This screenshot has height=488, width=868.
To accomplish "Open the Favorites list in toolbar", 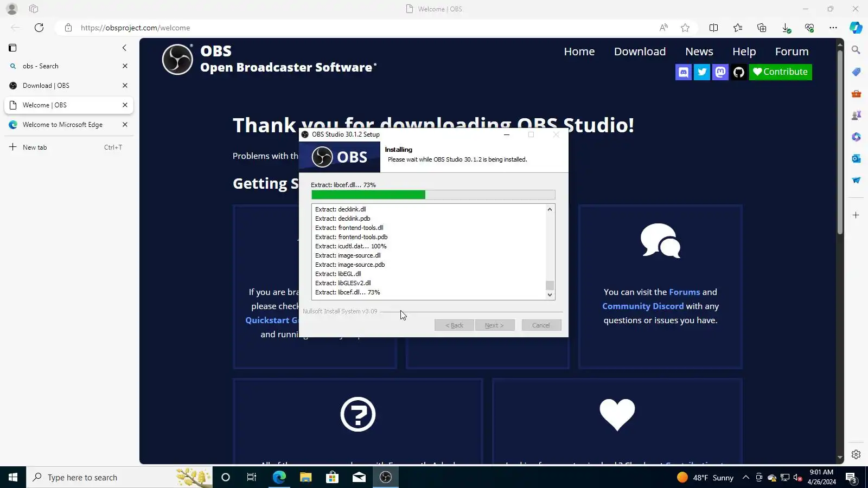I will 738,28.
